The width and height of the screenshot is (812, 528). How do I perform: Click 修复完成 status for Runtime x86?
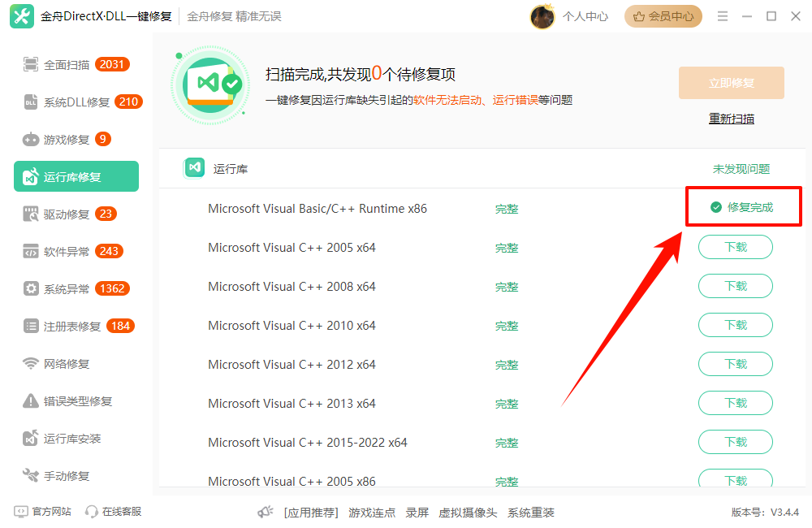click(x=741, y=207)
